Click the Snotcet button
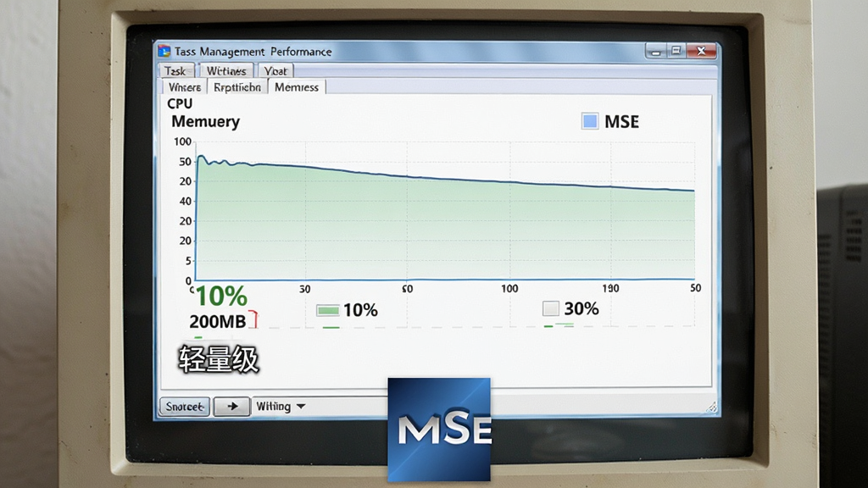Screen dimensions: 868x488 point(185,407)
